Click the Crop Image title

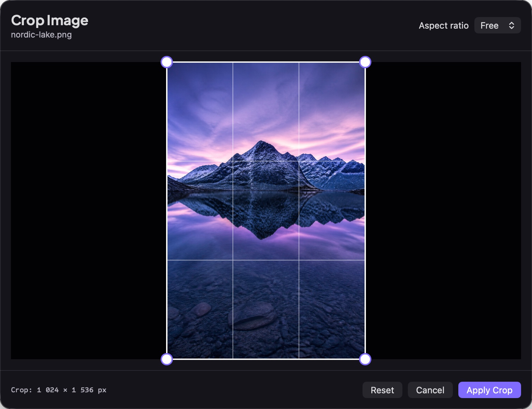pos(50,20)
